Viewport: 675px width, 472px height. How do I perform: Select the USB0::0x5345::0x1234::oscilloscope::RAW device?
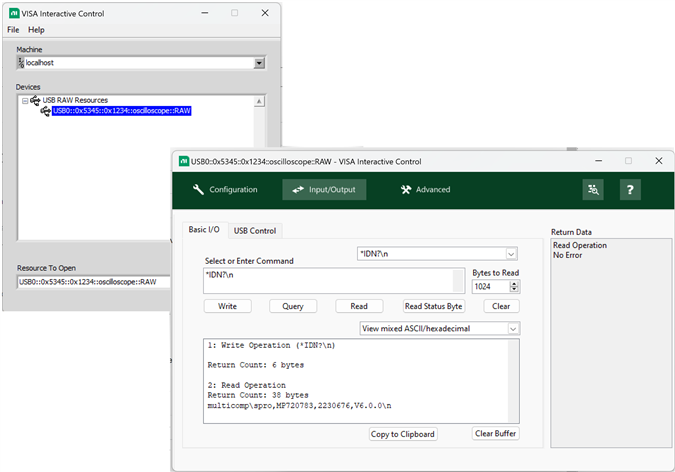[x=121, y=111]
